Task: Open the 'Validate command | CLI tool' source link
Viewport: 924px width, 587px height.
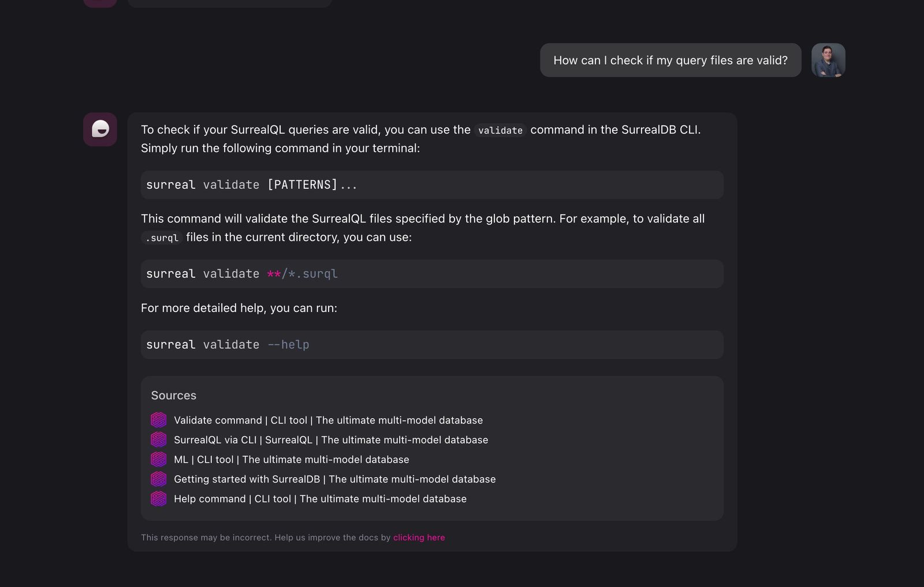Action: (328, 420)
